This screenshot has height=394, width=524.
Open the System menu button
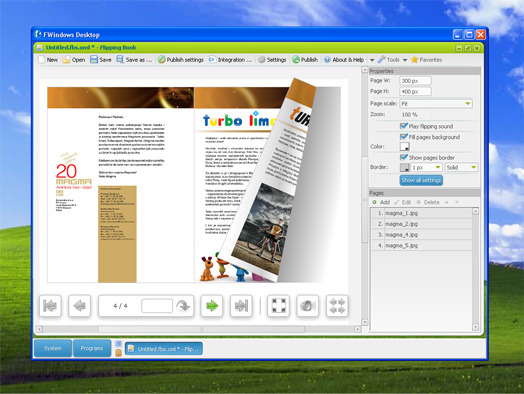[x=53, y=348]
